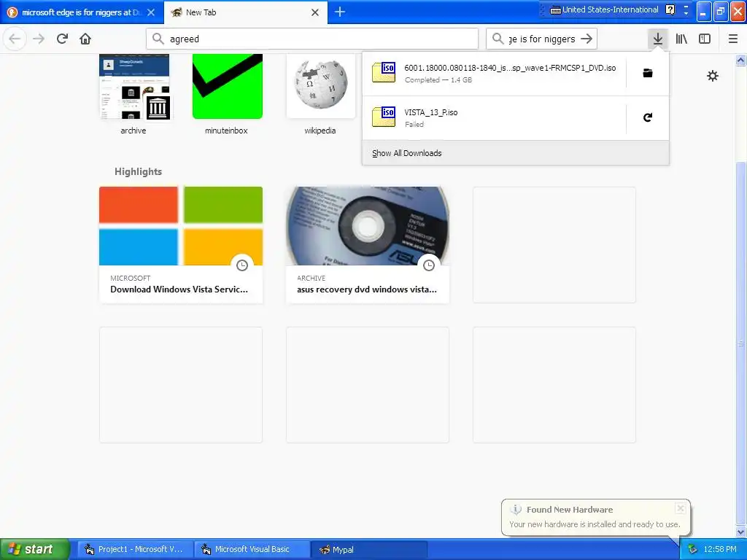747x560 pixels.
Task: Close the New Tab tab
Action: [315, 12]
